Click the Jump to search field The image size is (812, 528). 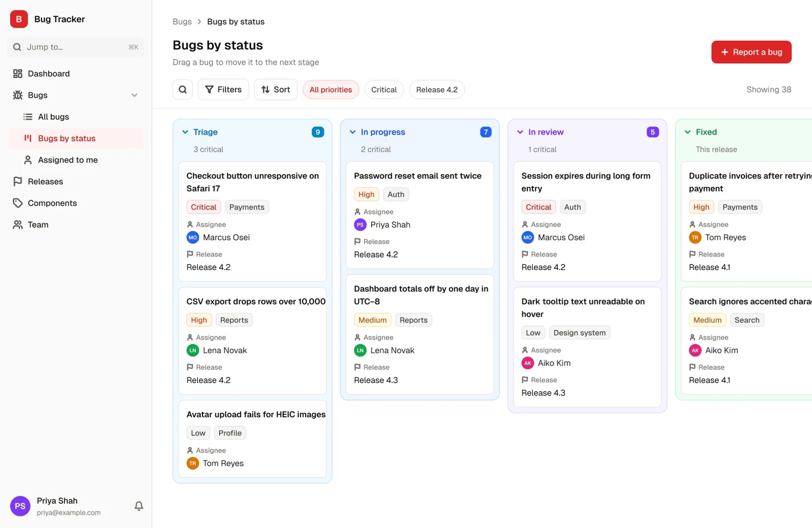point(76,47)
